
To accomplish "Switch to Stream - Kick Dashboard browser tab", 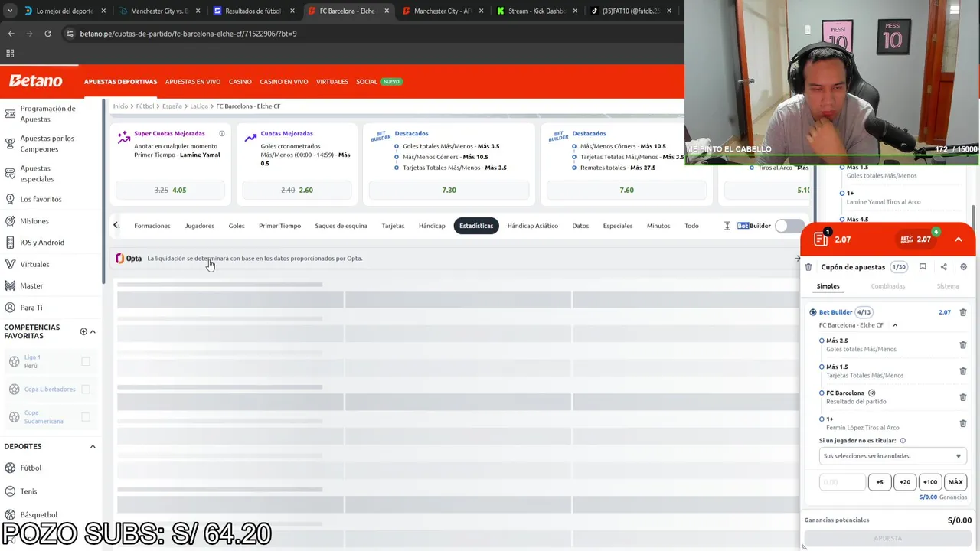I will [x=536, y=11].
